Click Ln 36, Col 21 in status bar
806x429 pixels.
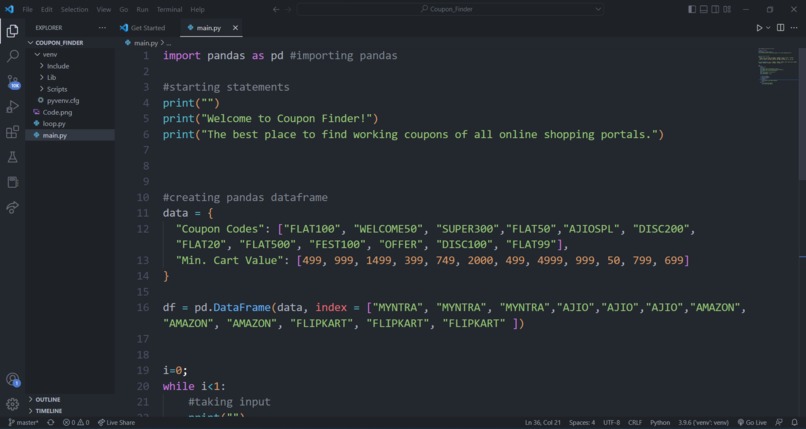[x=542, y=422]
